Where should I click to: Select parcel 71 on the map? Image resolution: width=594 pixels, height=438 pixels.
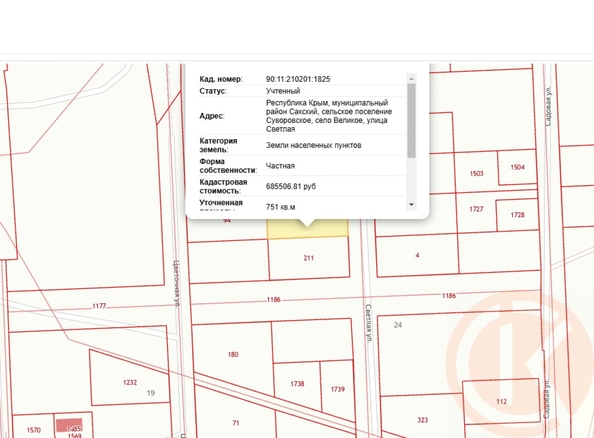click(236, 423)
